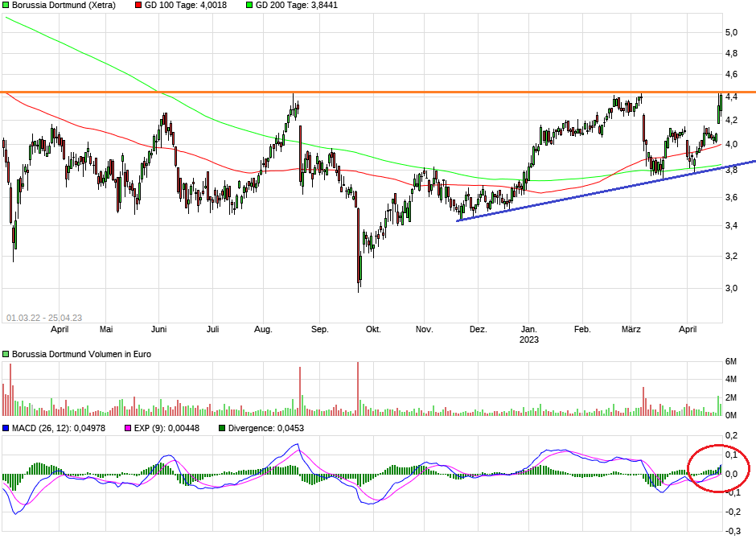The image size is (756, 539).
Task: Click the MACD line's lowest trough in early April 2022
Action: (x=14, y=513)
